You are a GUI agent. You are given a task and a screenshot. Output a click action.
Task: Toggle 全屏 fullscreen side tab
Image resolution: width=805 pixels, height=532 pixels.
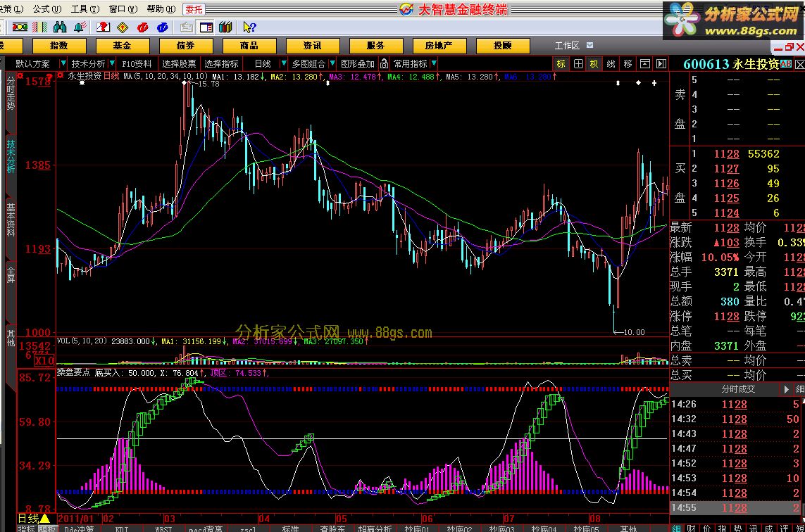click(x=11, y=274)
